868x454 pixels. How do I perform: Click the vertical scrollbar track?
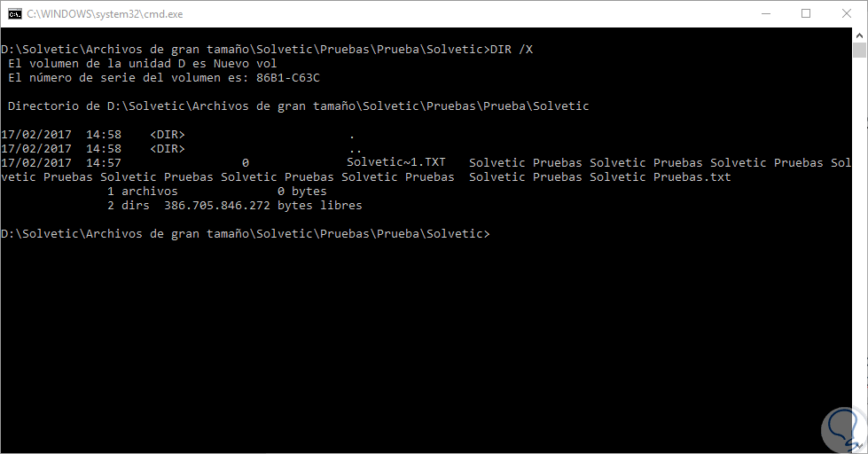pos(859,266)
